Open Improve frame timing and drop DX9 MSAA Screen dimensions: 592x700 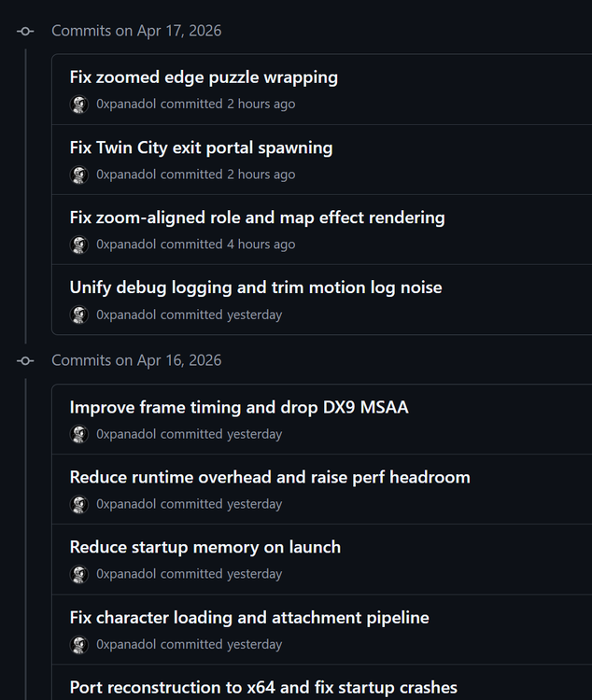(x=239, y=407)
